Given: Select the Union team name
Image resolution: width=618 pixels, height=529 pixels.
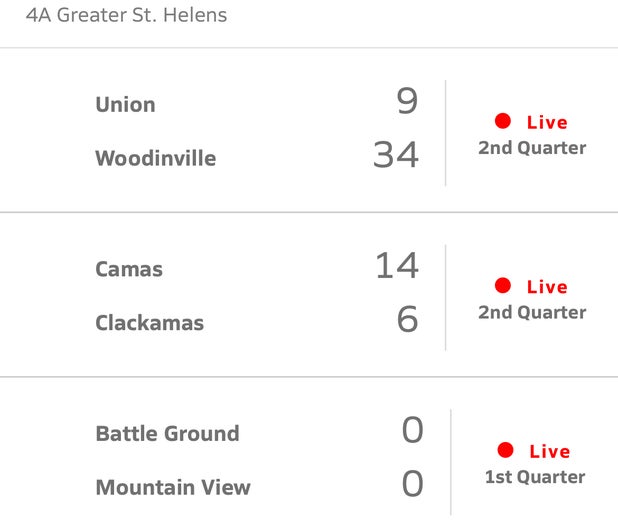Looking at the screenshot, I should click(x=125, y=104).
